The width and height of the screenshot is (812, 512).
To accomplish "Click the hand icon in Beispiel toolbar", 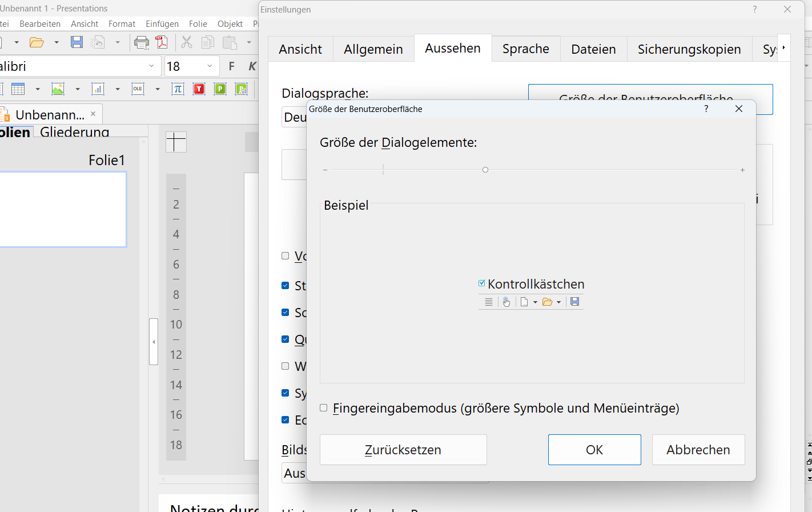I will point(507,302).
